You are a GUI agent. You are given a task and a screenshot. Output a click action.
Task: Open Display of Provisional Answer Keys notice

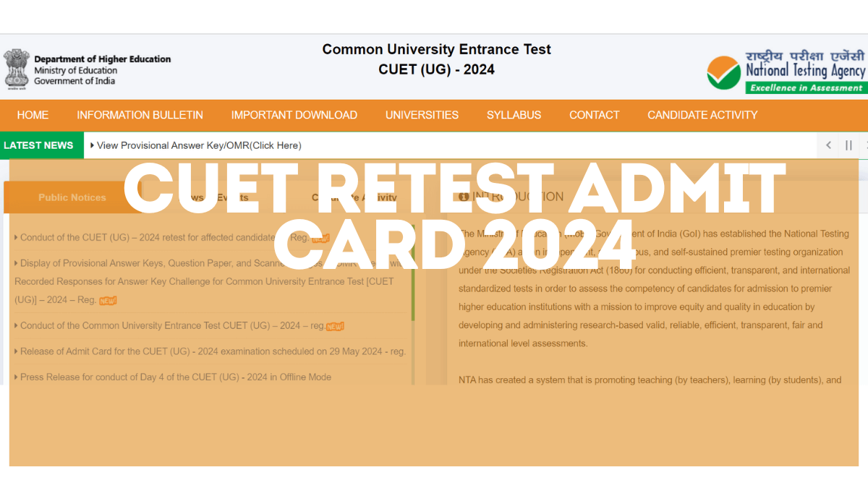(209, 281)
